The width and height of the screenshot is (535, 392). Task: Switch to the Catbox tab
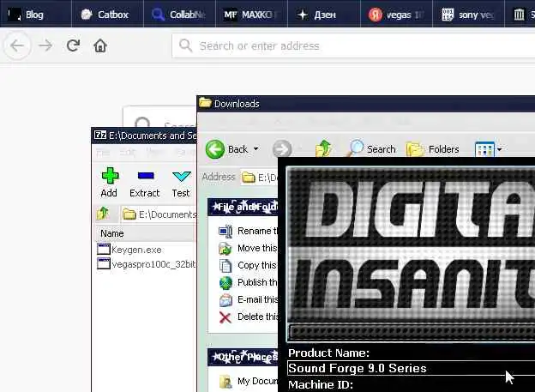tap(108, 15)
